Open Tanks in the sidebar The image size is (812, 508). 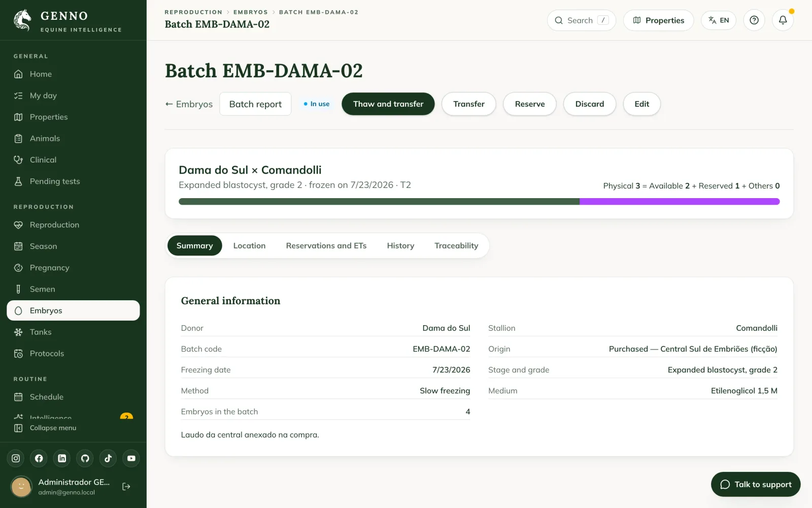click(73, 332)
